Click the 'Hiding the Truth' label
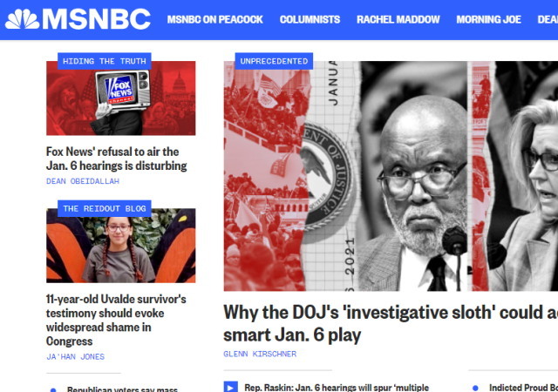 [105, 61]
